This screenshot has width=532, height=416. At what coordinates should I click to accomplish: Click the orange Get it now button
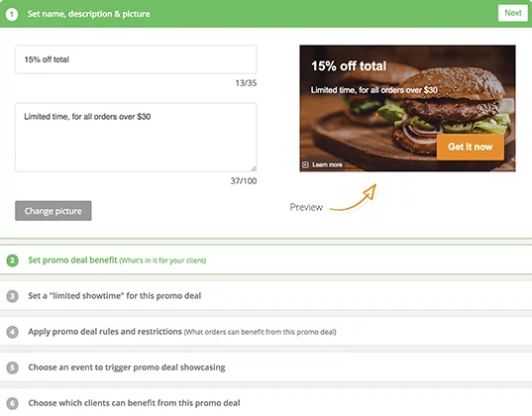(x=470, y=147)
